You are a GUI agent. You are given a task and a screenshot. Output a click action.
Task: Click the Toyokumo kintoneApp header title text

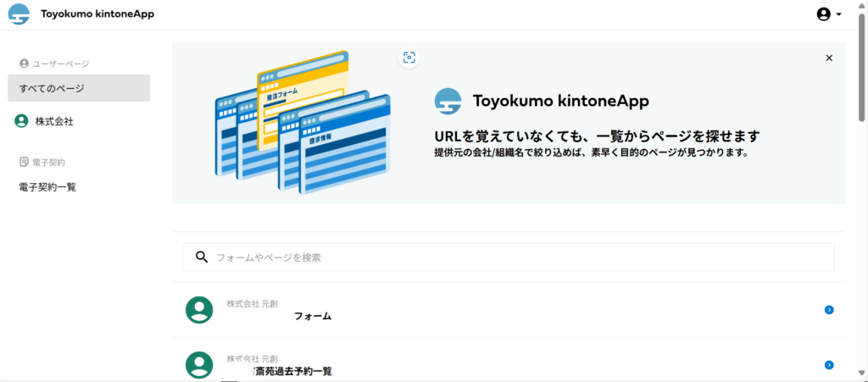coord(97,14)
